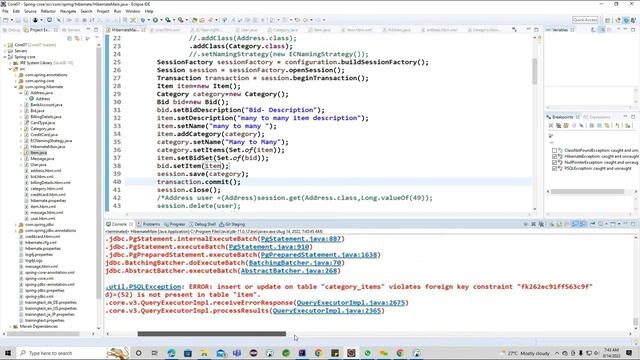Collapse all in Project Explorer toolbar
Viewport: 640px width, 360px height.
(69, 38)
